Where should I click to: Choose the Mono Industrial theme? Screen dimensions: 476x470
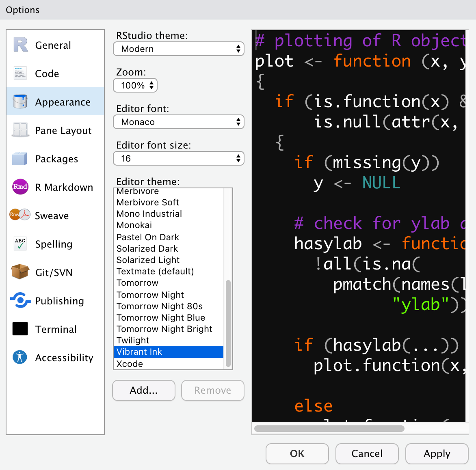coord(169,214)
